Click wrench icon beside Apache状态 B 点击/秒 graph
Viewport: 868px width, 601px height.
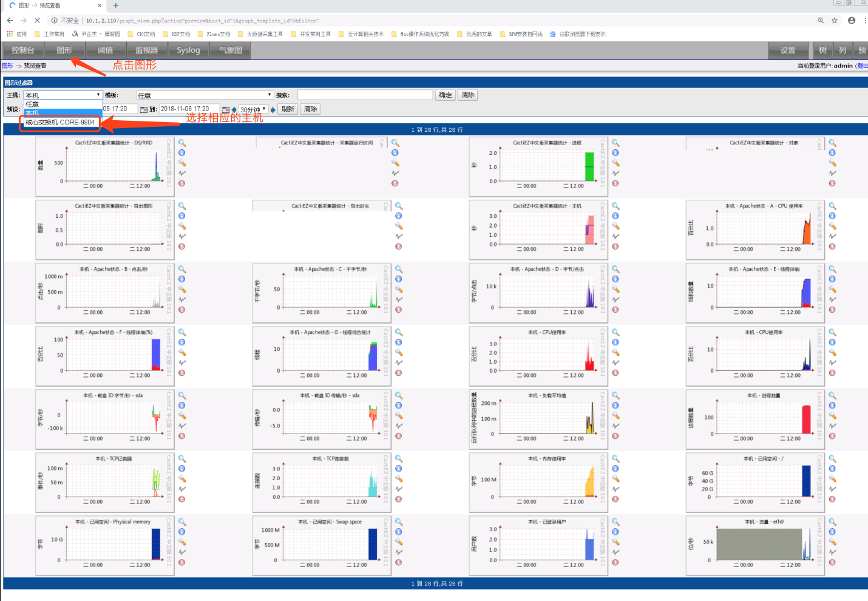tap(181, 289)
